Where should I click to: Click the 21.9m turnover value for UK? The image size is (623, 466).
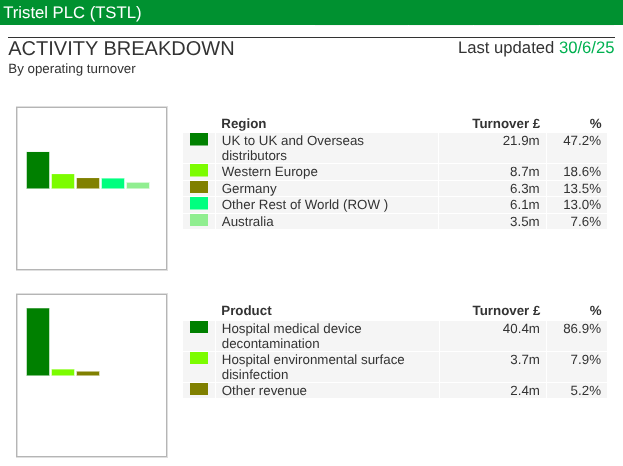pos(521,141)
